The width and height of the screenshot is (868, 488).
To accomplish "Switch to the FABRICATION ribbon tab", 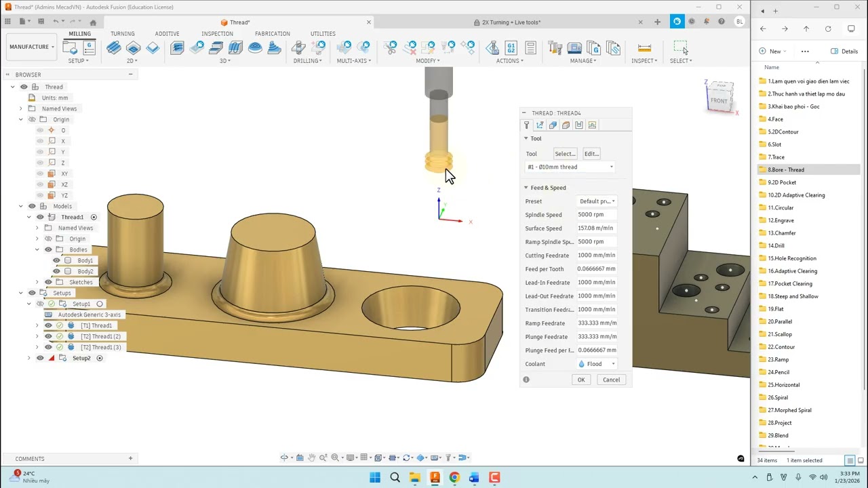I will [x=273, y=33].
